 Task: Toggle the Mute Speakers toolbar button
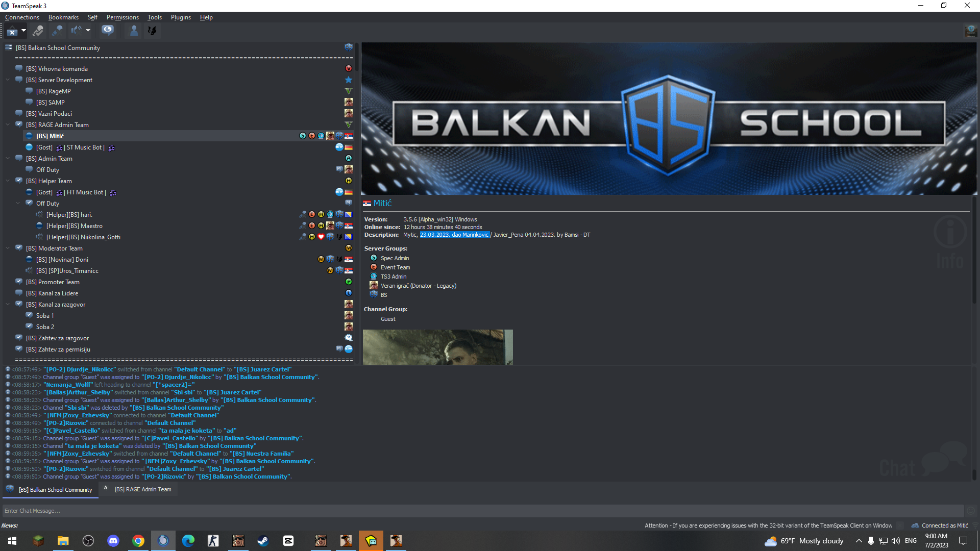[76, 31]
